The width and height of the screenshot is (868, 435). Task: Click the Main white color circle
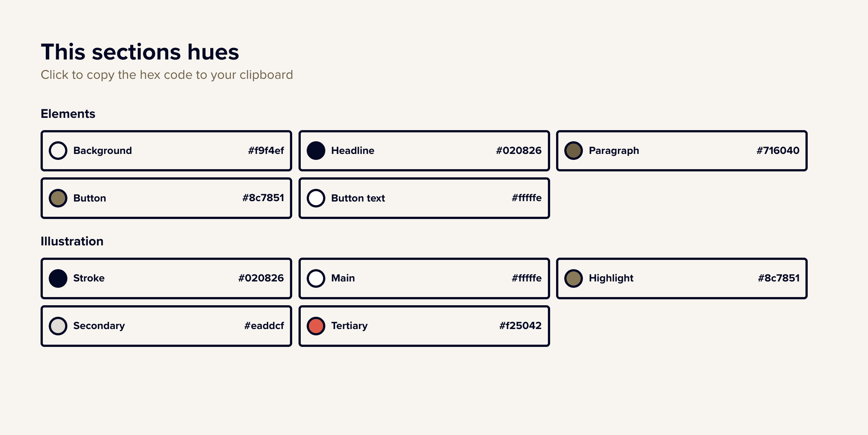tap(316, 278)
